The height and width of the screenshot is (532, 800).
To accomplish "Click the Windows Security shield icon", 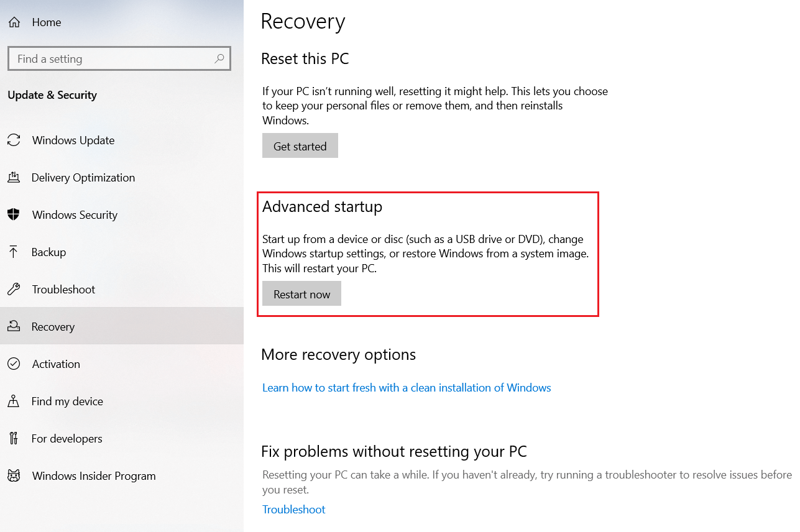I will [x=14, y=215].
